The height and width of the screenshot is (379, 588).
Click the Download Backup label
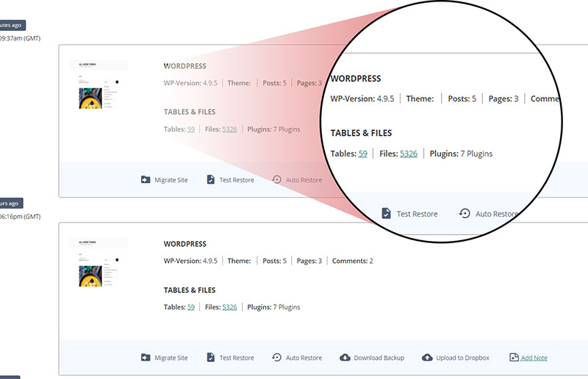[379, 358]
